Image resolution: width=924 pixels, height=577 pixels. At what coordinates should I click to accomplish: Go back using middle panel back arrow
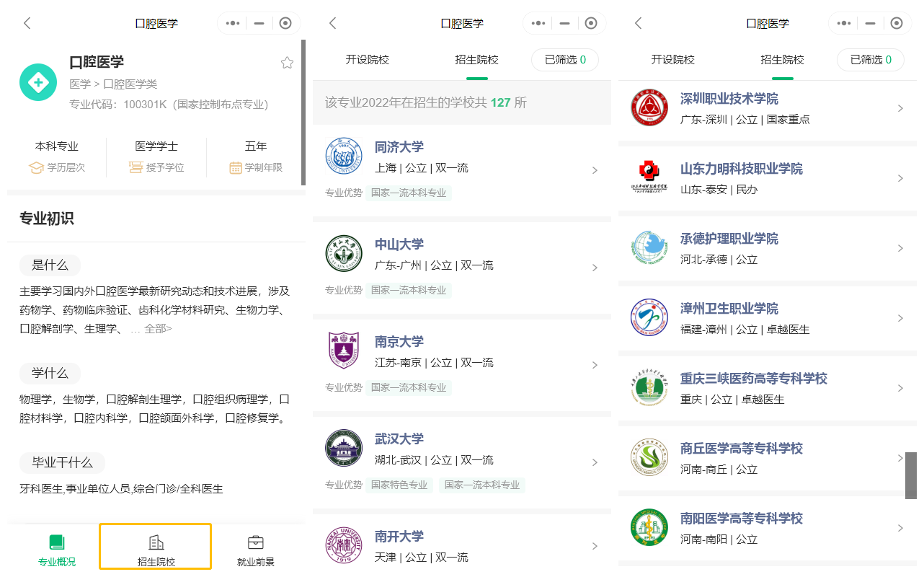[x=333, y=23]
